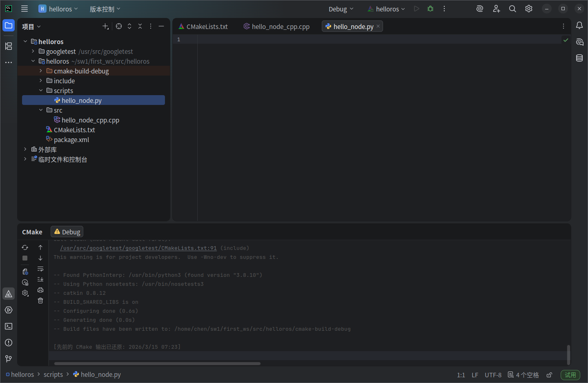
Task: Expand the include folder
Action: pyautogui.click(x=41, y=80)
